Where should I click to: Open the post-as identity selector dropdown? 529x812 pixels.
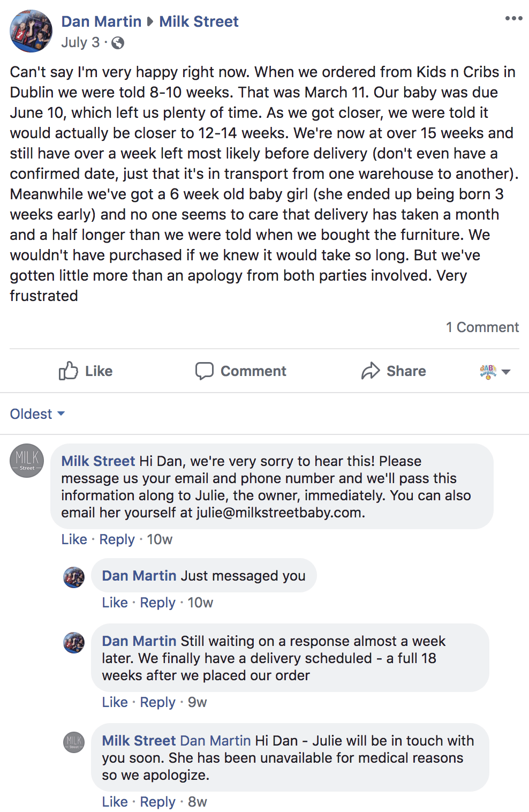(x=495, y=371)
